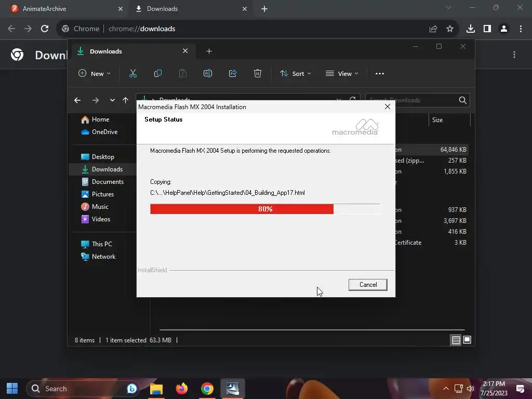Bookmark this page with the star icon
The height and width of the screenshot is (399, 532).
pos(450,29)
